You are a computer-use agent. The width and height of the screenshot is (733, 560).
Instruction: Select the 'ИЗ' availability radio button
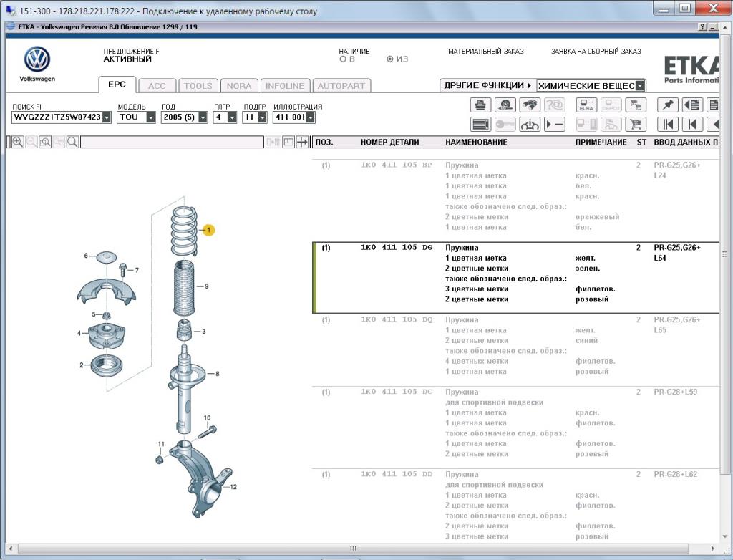[x=390, y=59]
